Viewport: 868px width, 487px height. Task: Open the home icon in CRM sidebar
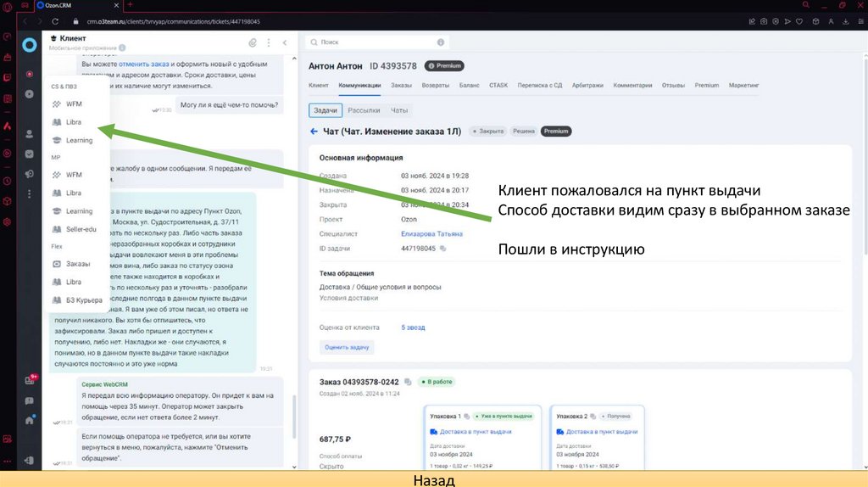click(30, 420)
